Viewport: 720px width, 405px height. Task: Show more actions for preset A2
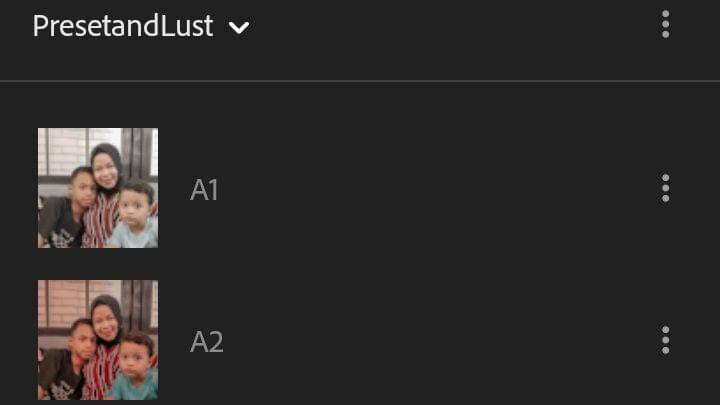(665, 341)
